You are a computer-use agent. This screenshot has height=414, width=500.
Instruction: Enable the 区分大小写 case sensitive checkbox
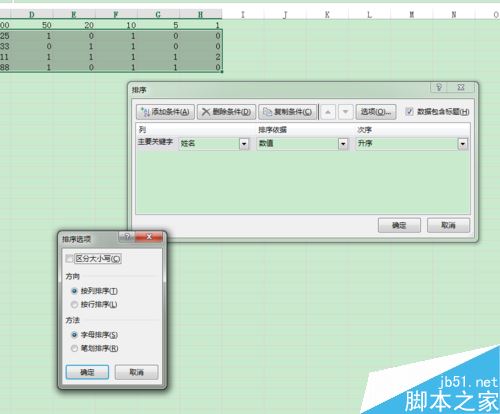tap(69, 258)
